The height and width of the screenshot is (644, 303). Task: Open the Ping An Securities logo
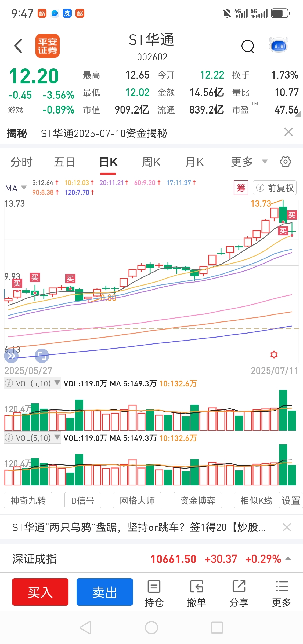click(x=48, y=46)
